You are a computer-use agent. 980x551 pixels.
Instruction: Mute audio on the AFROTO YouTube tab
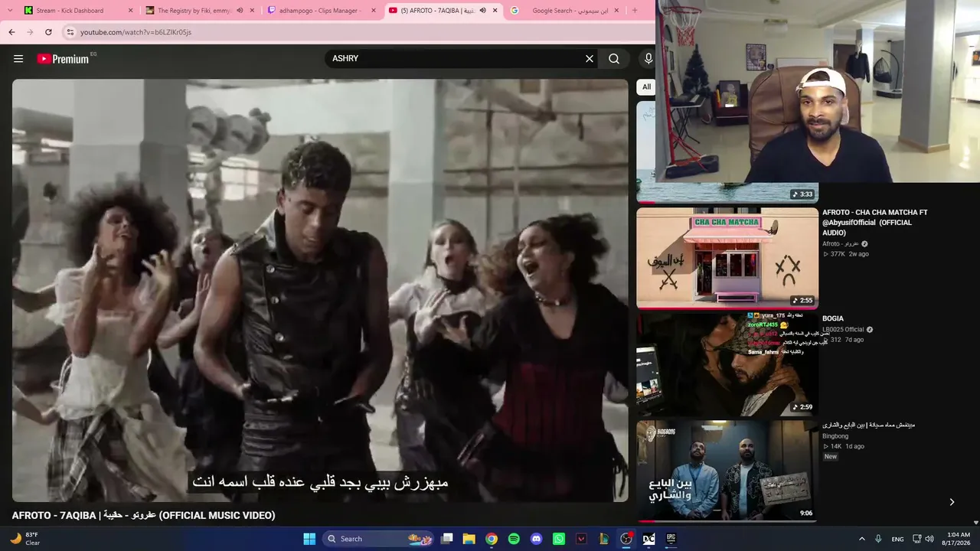482,11
